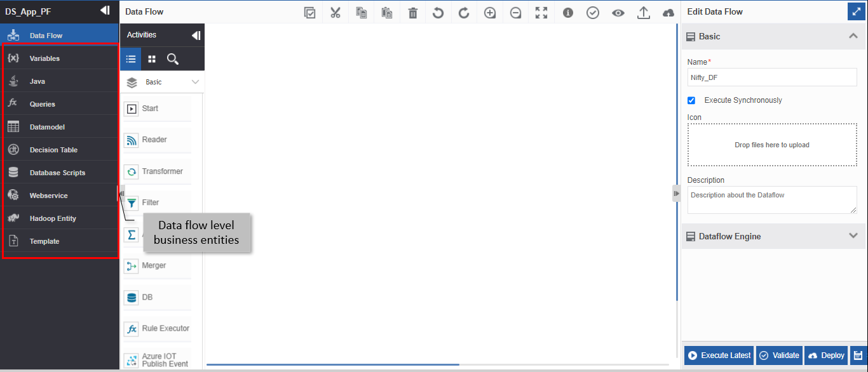Expand the Dataflow Engine section

[853, 236]
